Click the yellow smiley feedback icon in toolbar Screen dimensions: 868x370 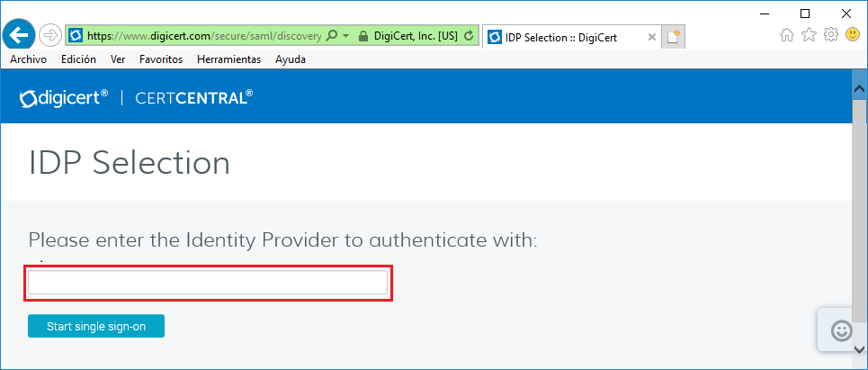(853, 35)
